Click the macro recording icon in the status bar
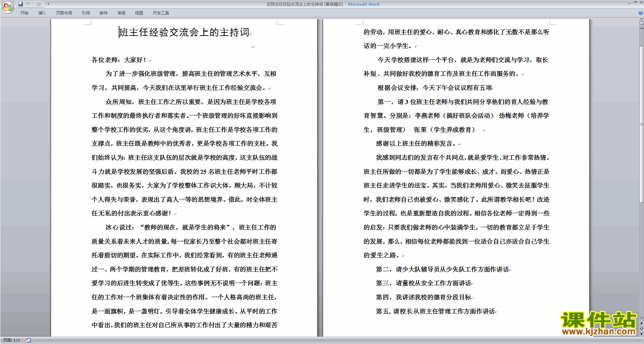 coord(29,340)
